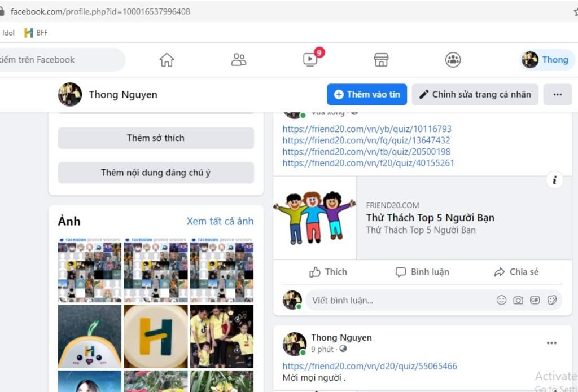
Task: Click author avatar on 9 phút post
Action: point(294,344)
